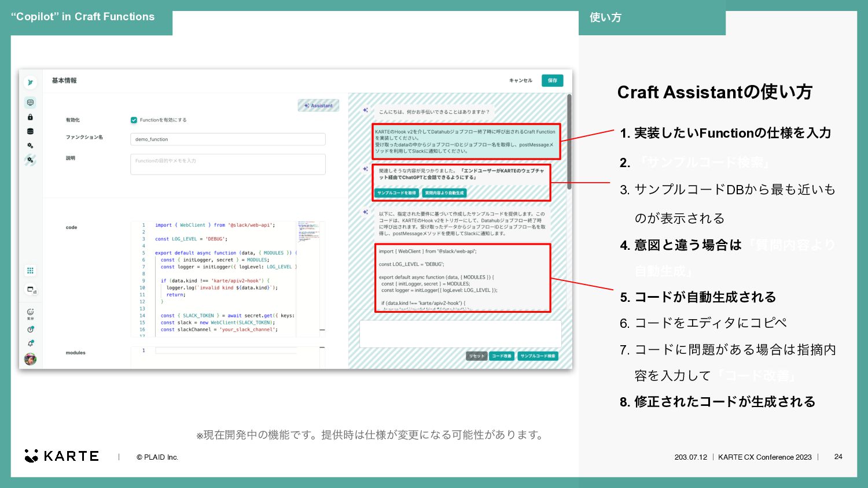
Task: Click the 有効化 label
Action: (72, 120)
